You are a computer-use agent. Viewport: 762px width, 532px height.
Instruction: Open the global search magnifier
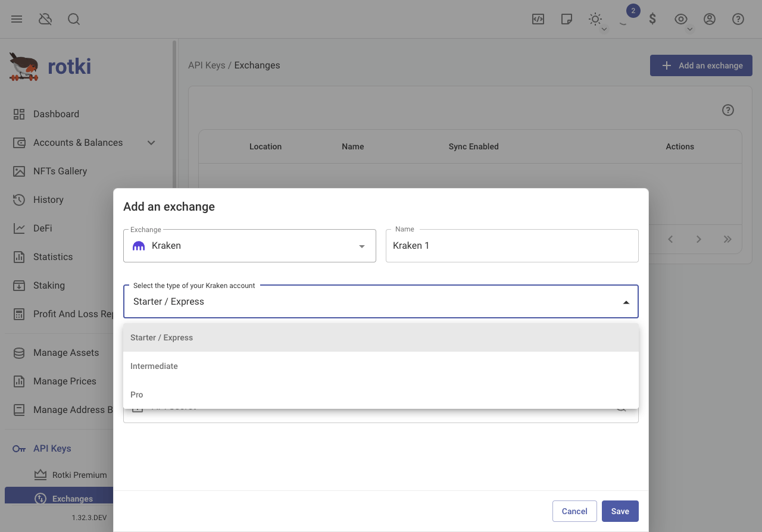74,19
